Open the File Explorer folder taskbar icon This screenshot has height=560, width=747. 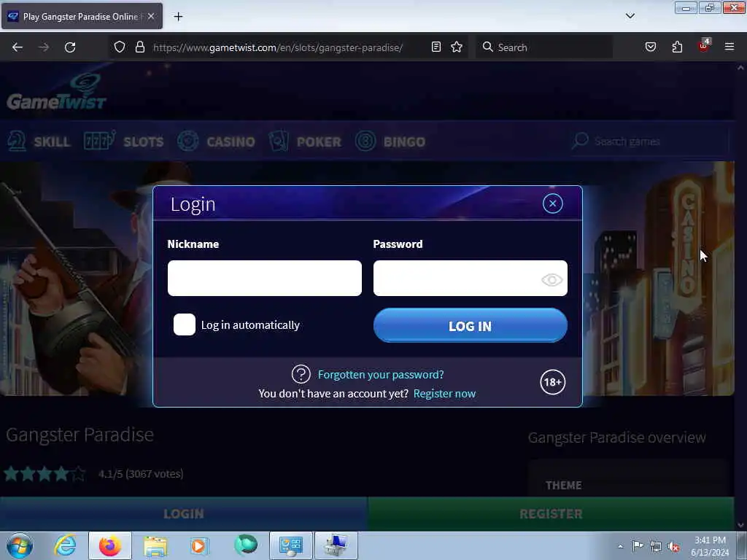[155, 545]
